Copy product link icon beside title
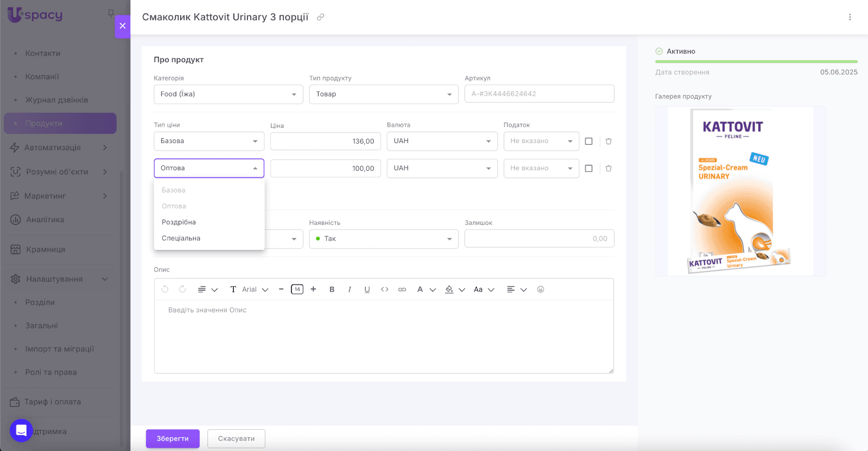Viewport: 868px width, 451px height. pos(321,17)
